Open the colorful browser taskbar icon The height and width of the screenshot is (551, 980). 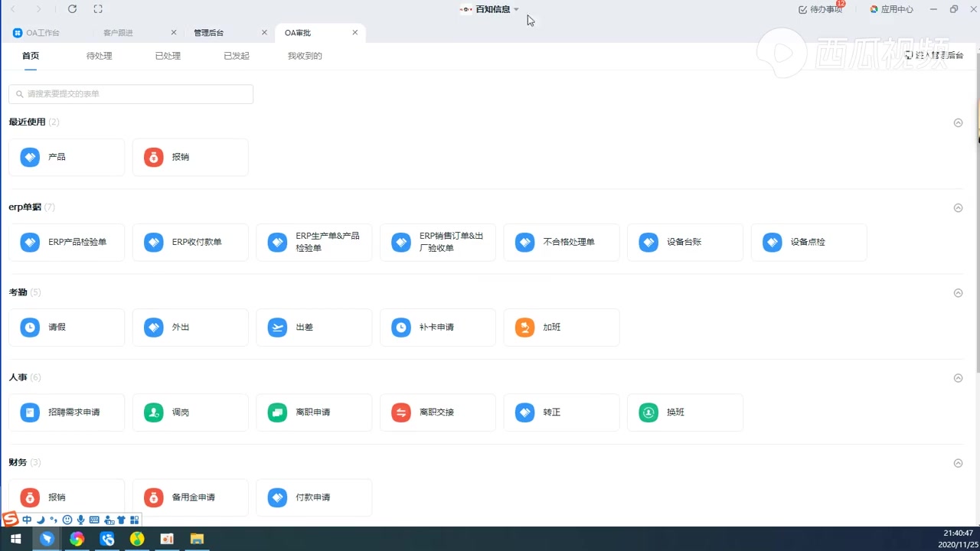pos(77,539)
